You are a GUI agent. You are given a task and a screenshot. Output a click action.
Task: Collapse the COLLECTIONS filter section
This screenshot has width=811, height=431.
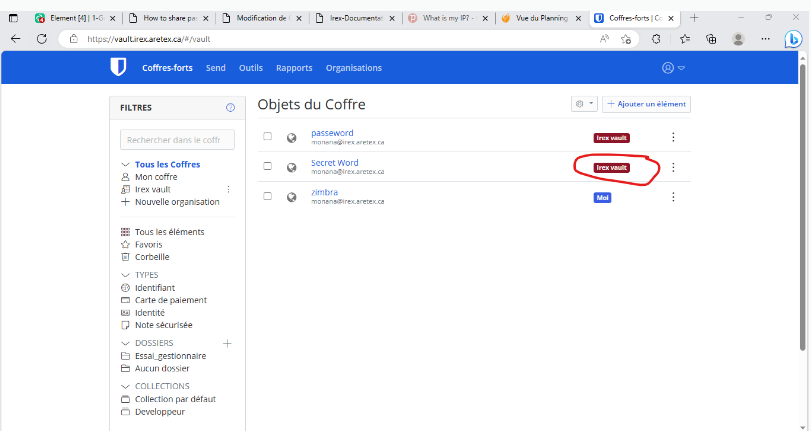point(125,387)
